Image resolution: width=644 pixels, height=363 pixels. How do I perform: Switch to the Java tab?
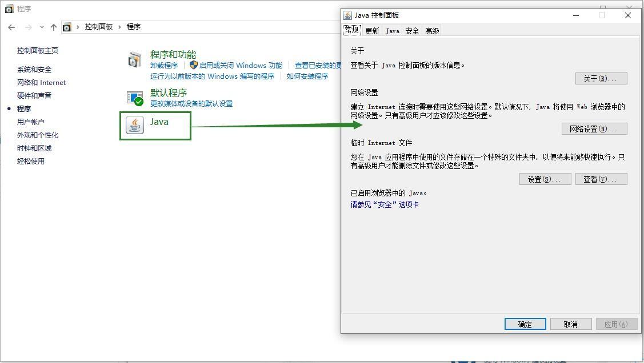pyautogui.click(x=392, y=31)
